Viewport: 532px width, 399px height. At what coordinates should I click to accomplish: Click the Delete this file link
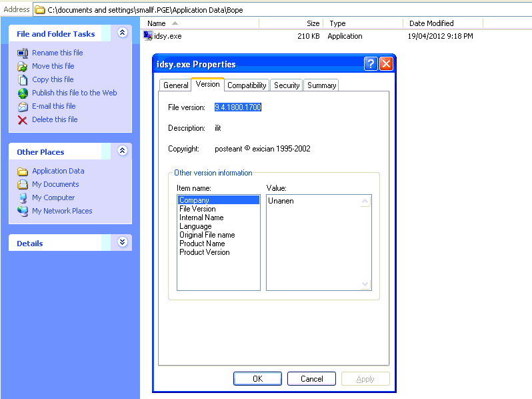coord(55,119)
